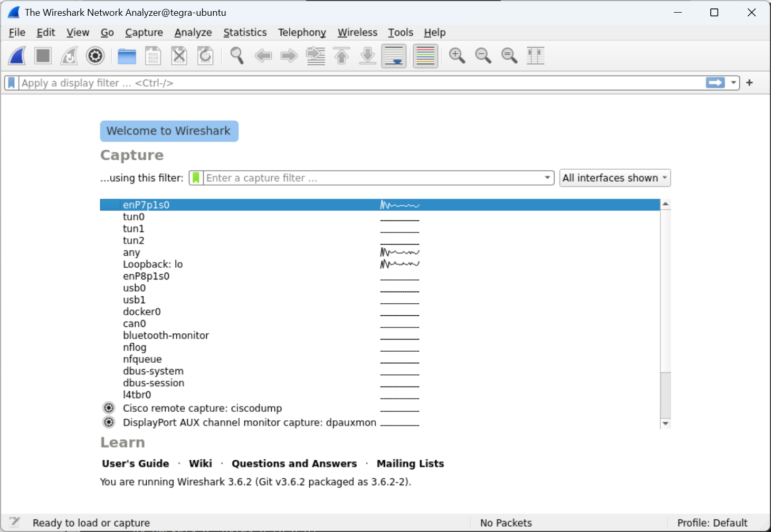Viewport: 771px width, 532px height.
Task: Apply display filter arrow button
Action: coord(715,83)
